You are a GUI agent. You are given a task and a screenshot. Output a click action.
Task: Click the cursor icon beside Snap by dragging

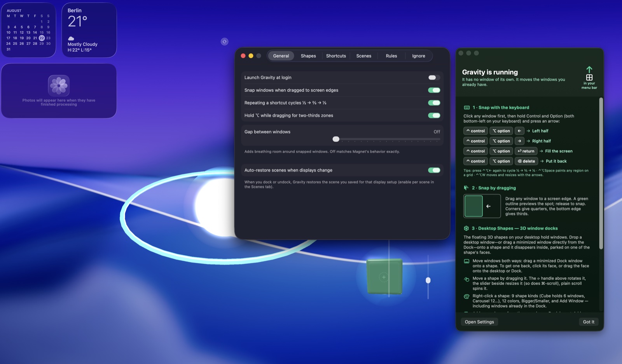(466, 188)
